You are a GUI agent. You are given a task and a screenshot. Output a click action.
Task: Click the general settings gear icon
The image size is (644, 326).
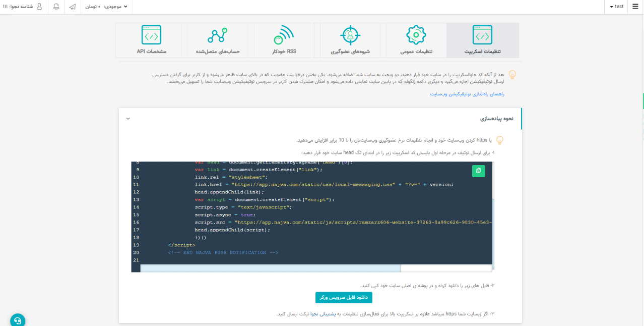(x=416, y=35)
